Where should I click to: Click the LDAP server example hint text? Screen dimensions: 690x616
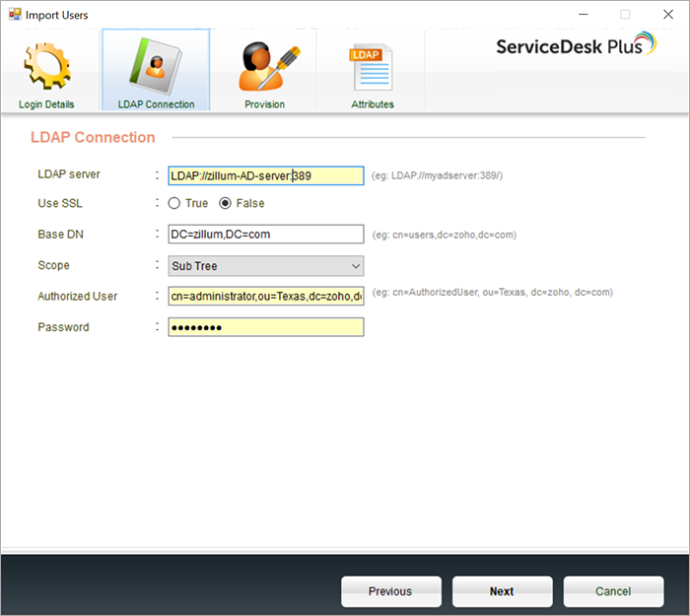pyautogui.click(x=437, y=175)
